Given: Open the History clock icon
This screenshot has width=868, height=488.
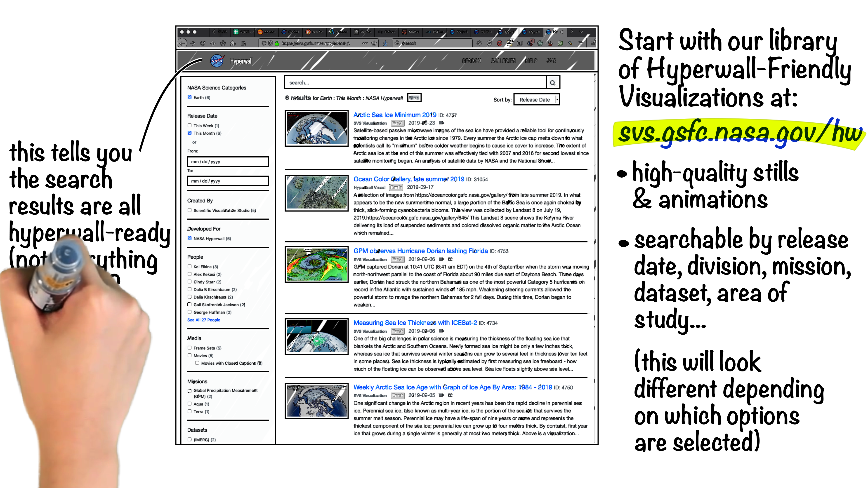Looking at the screenshot, I should 223,43.
